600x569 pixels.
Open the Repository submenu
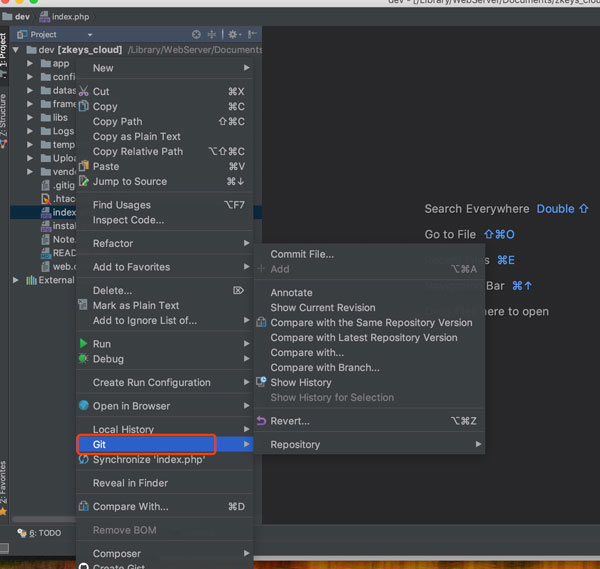[369, 444]
